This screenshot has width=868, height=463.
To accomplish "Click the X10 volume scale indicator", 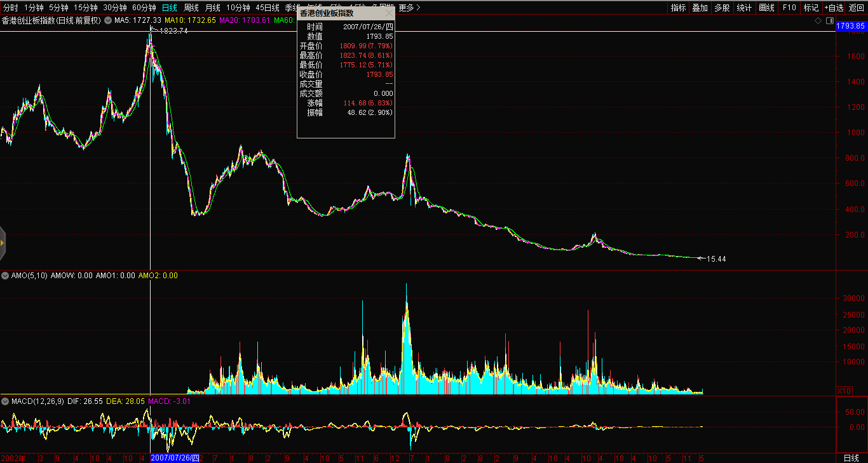I will coord(844,391).
